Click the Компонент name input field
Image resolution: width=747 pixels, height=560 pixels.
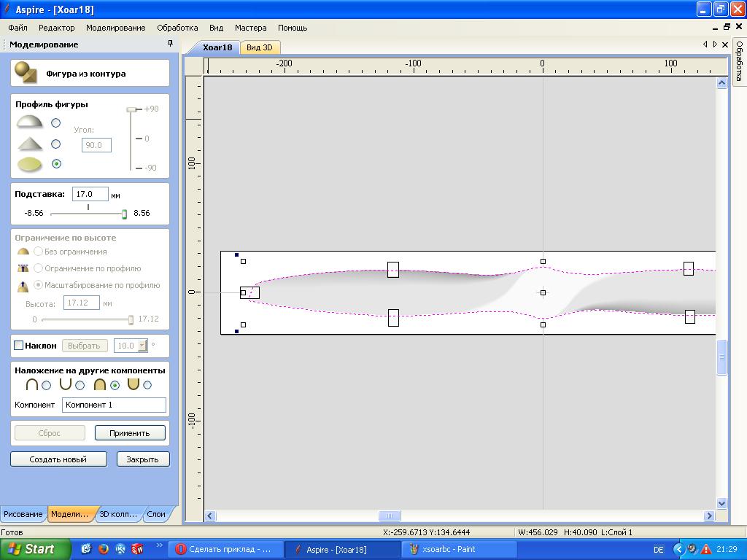point(114,405)
